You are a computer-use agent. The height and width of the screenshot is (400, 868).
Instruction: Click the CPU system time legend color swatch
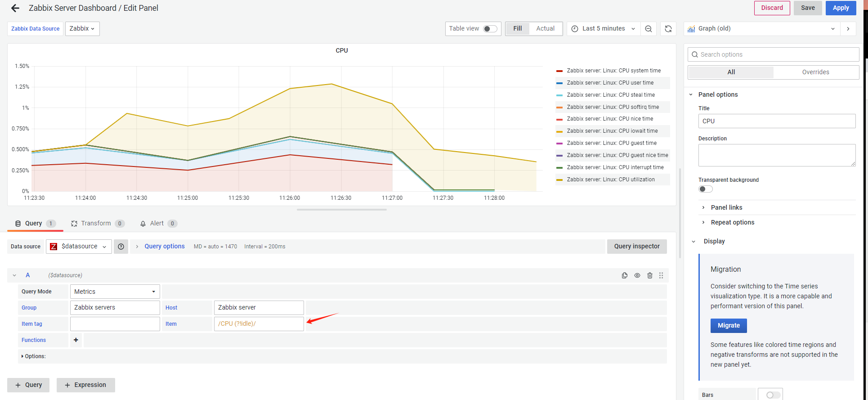click(559, 71)
